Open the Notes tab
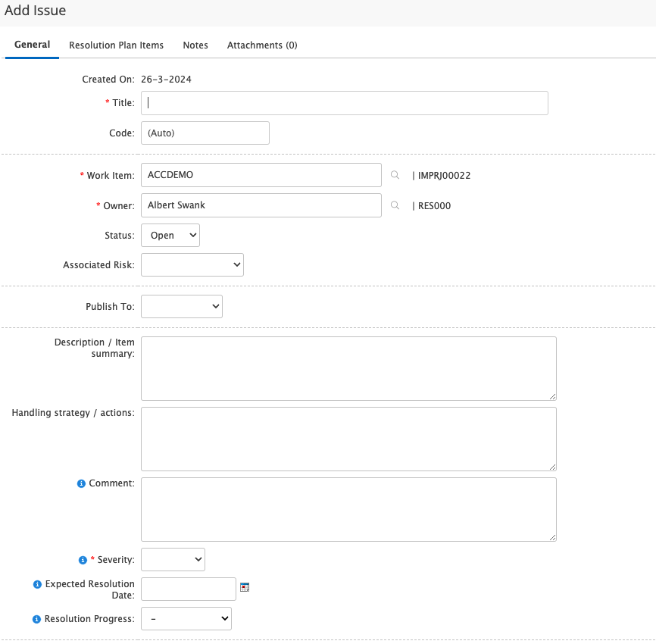 point(195,45)
